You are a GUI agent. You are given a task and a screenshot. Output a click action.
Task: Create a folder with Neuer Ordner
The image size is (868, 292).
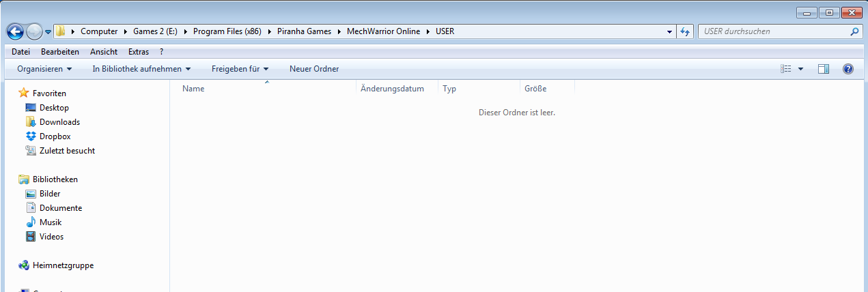coord(314,69)
